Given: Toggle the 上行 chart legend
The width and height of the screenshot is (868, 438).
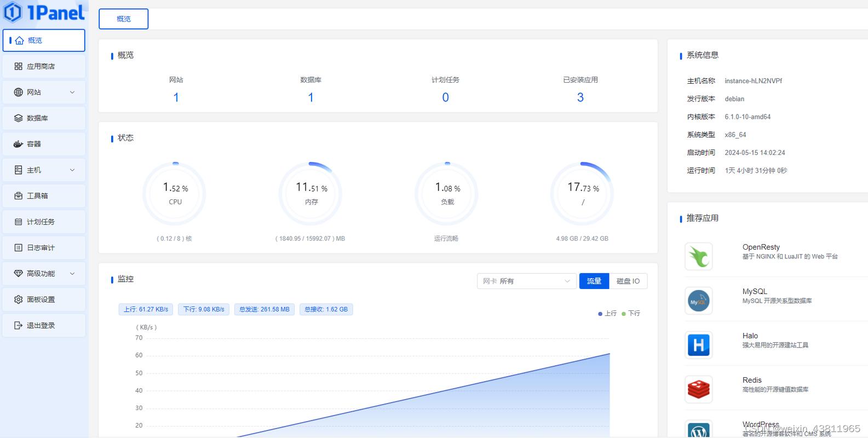Looking at the screenshot, I should tap(607, 313).
